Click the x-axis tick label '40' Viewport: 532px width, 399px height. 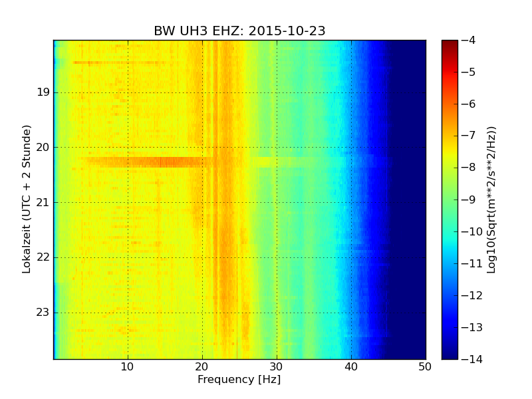coord(351,367)
